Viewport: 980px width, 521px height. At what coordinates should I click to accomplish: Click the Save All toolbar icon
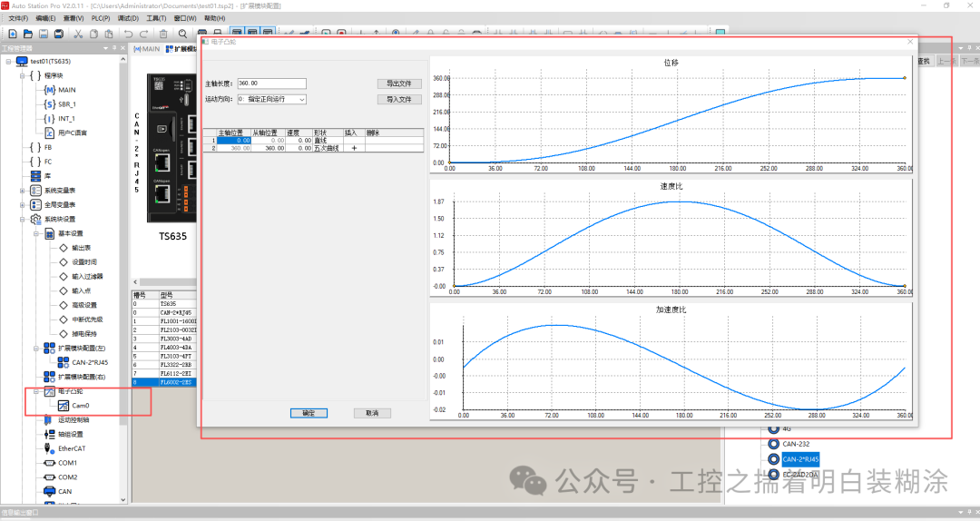(x=59, y=34)
